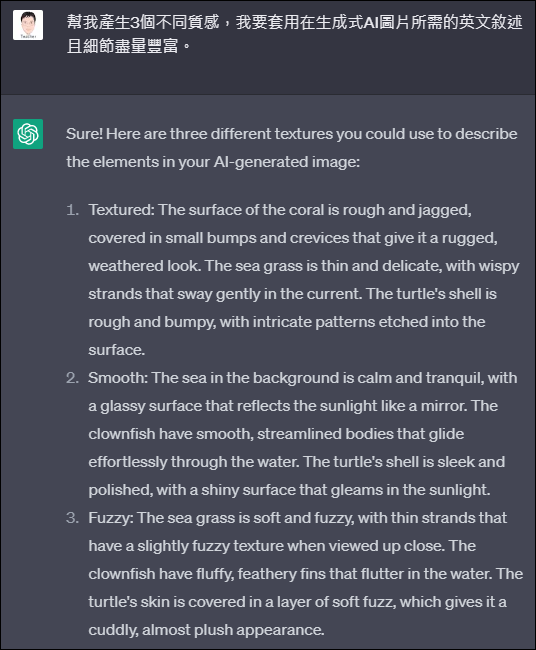The width and height of the screenshot is (536, 650).
Task: Click the single word 'surface.' line
Action: click(117, 350)
